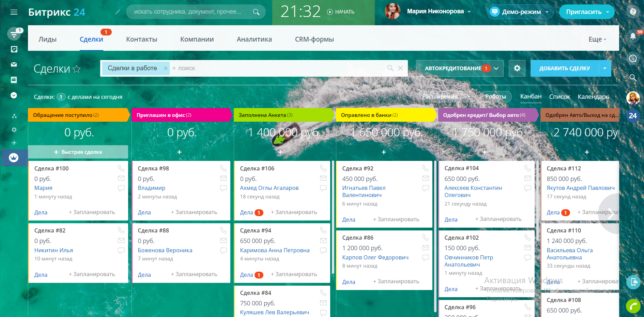The height and width of the screenshot is (317, 644).
Task: Click email icon on Сделка #94 card
Action: (x=323, y=241)
